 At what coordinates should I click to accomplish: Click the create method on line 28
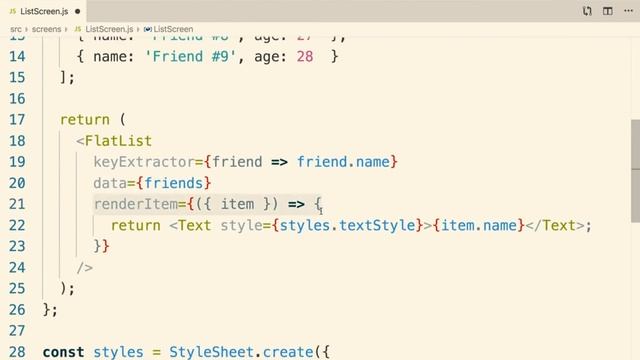pos(288,352)
